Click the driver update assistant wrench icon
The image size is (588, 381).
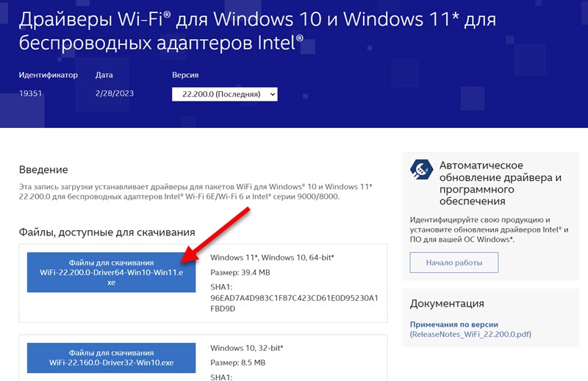tap(422, 169)
